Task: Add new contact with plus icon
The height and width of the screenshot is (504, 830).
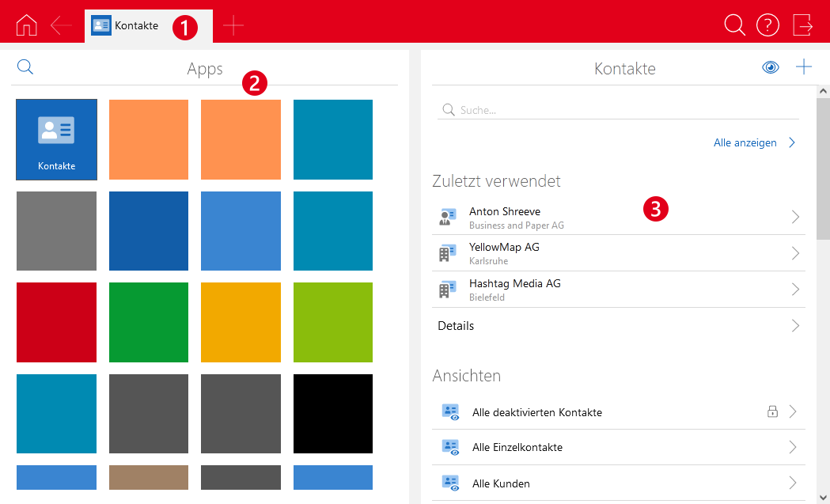Action: click(803, 67)
